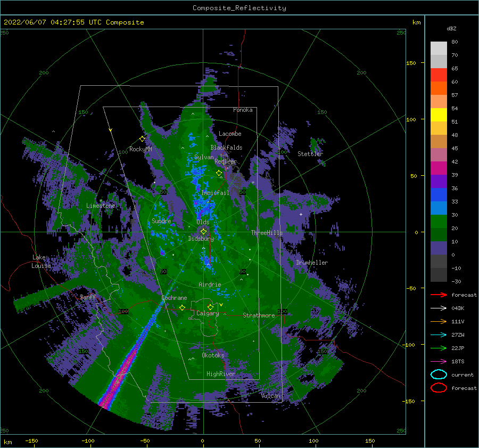Click the Composite_Reflectivity title text
Screen dimensions: 479x448
[240, 8]
